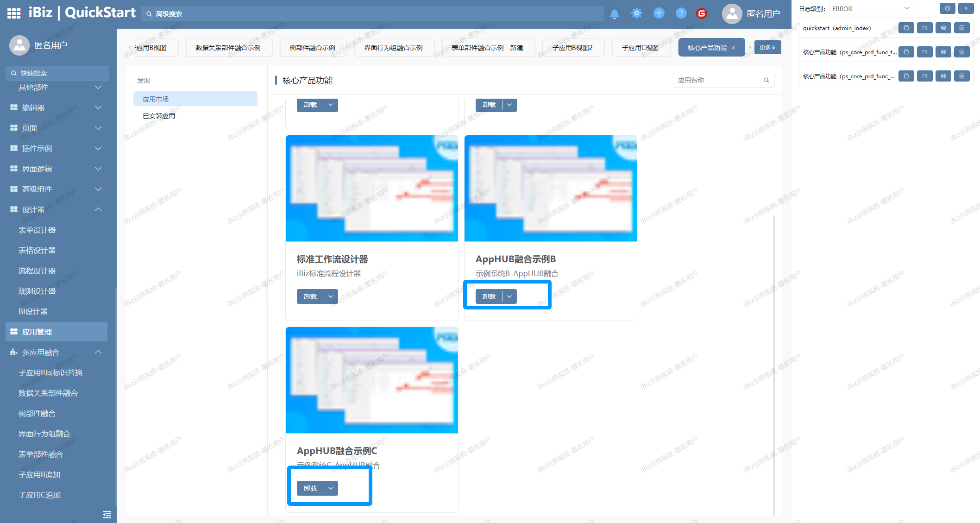The height and width of the screenshot is (523, 980).
Task: Click 卸载 button for 标准工作流设计器
Action: point(310,296)
